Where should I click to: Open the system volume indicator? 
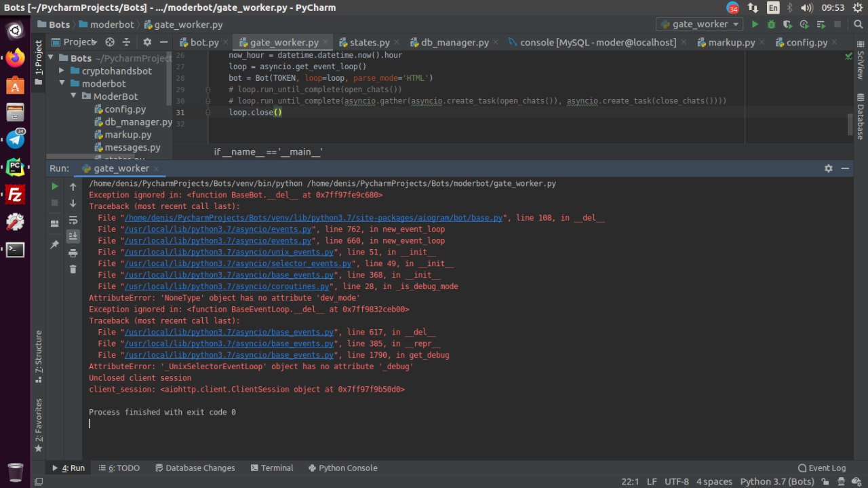[806, 7]
